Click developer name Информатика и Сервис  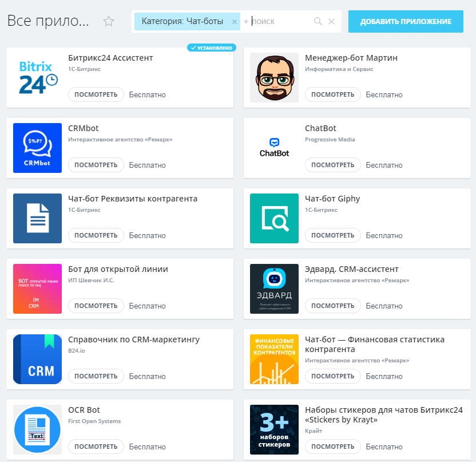click(339, 69)
